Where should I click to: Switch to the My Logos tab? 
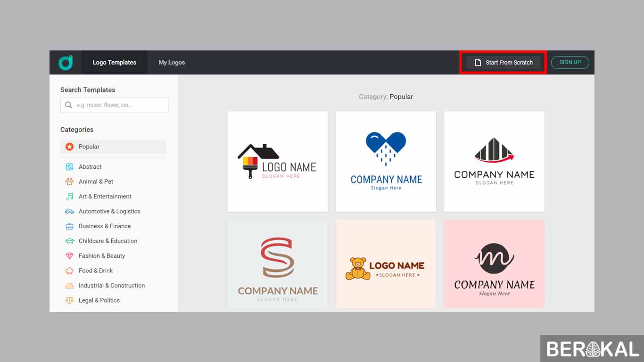point(172,62)
